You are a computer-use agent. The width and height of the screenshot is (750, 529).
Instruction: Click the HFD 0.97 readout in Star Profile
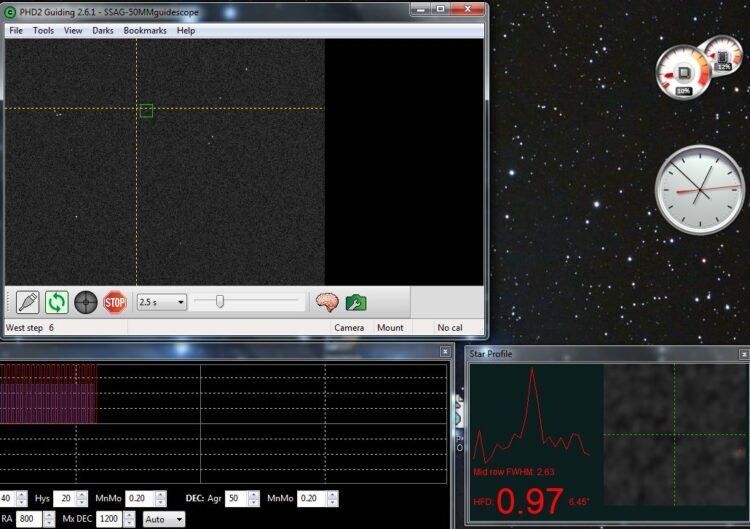(x=529, y=501)
